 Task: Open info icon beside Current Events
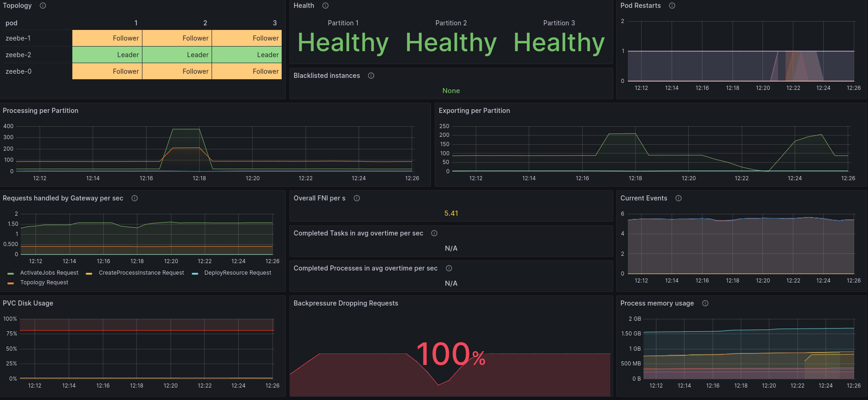(x=679, y=198)
